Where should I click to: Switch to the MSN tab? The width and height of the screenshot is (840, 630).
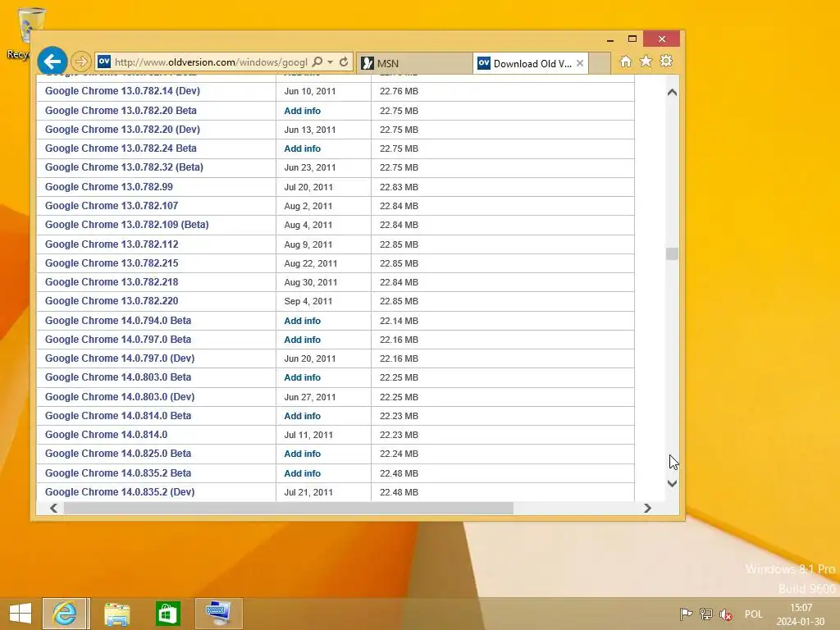[x=414, y=63]
